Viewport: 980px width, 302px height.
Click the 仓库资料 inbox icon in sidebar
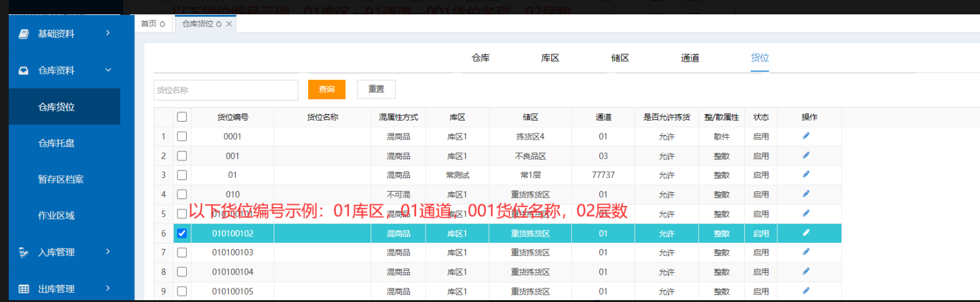pyautogui.click(x=24, y=71)
